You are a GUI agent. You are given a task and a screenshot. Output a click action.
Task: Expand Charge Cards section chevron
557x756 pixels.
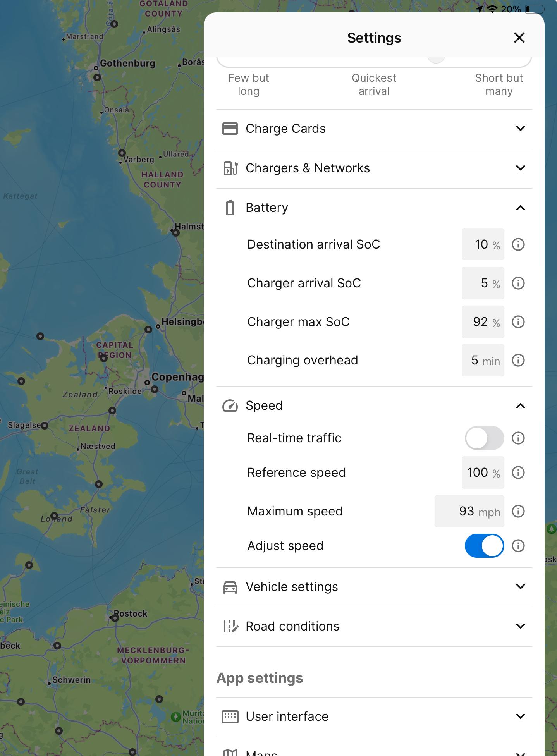click(521, 128)
